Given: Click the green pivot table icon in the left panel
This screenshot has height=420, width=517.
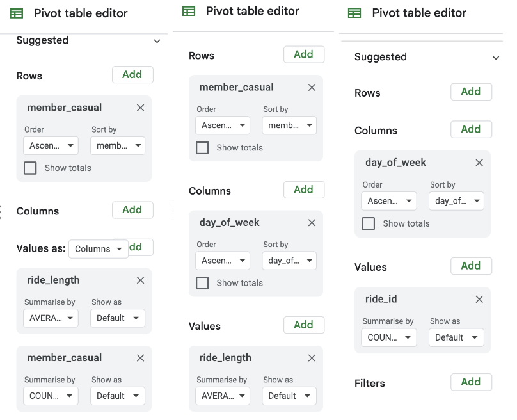Looking at the screenshot, I should [15, 13].
